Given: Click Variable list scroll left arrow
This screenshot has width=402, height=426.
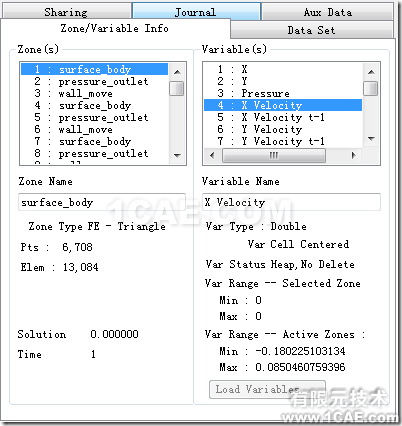Looking at the screenshot, I should click(x=212, y=155).
